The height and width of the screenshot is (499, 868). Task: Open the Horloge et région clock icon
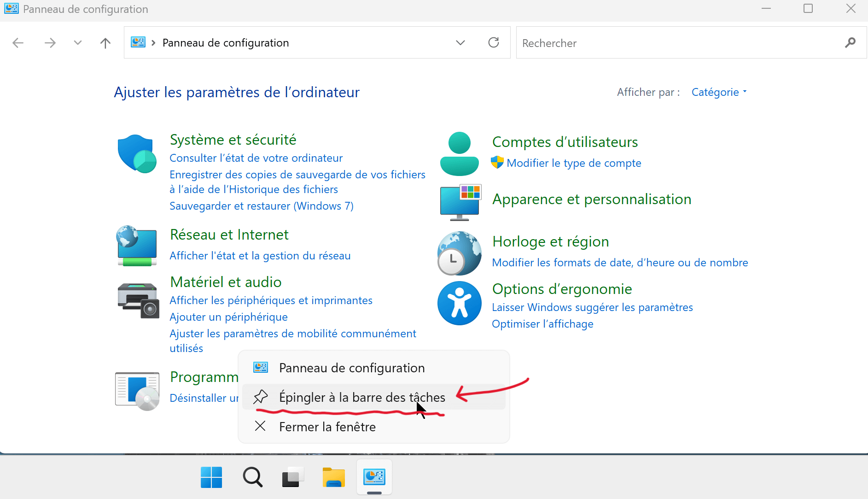point(459,253)
